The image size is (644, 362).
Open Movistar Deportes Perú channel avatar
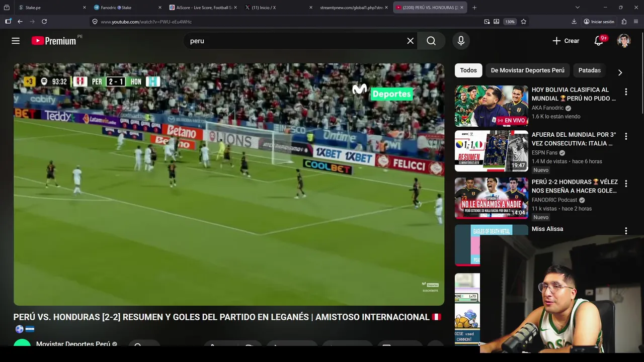click(22, 344)
